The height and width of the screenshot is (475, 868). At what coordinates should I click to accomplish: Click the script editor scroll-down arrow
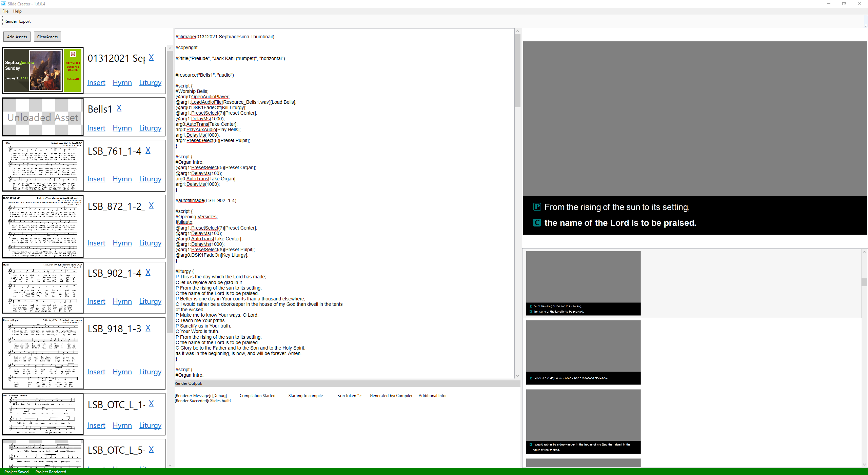(517, 376)
